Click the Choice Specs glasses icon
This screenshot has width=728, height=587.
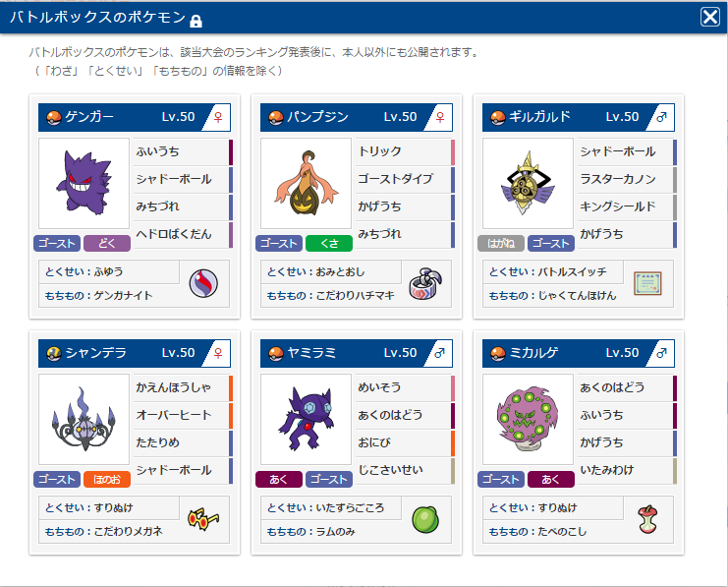point(203,519)
